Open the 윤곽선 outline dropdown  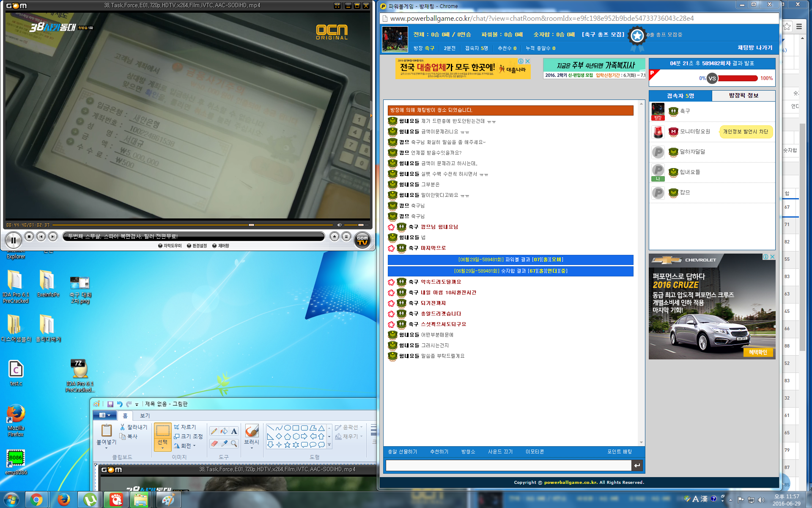tap(349, 428)
